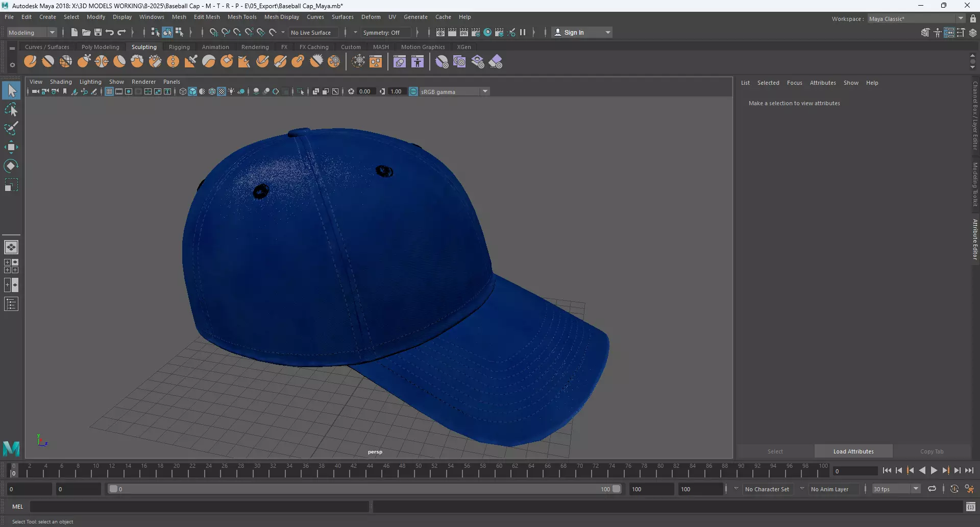Select the Pinch sculpting tool
980x527 pixels.
coord(102,62)
